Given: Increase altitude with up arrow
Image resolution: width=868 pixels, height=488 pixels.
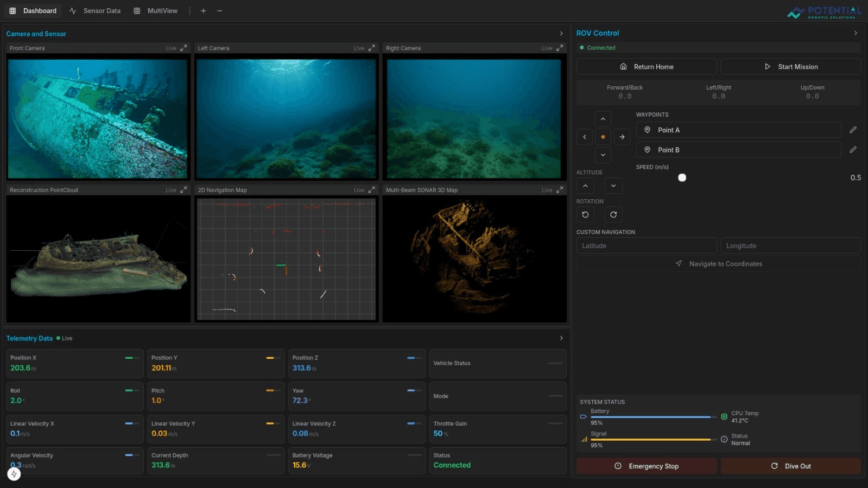Looking at the screenshot, I should (585, 186).
